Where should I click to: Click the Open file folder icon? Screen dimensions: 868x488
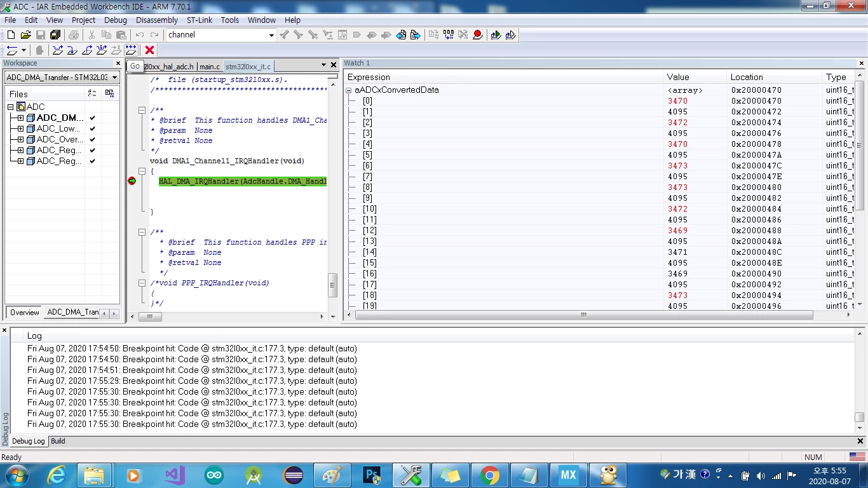point(25,35)
